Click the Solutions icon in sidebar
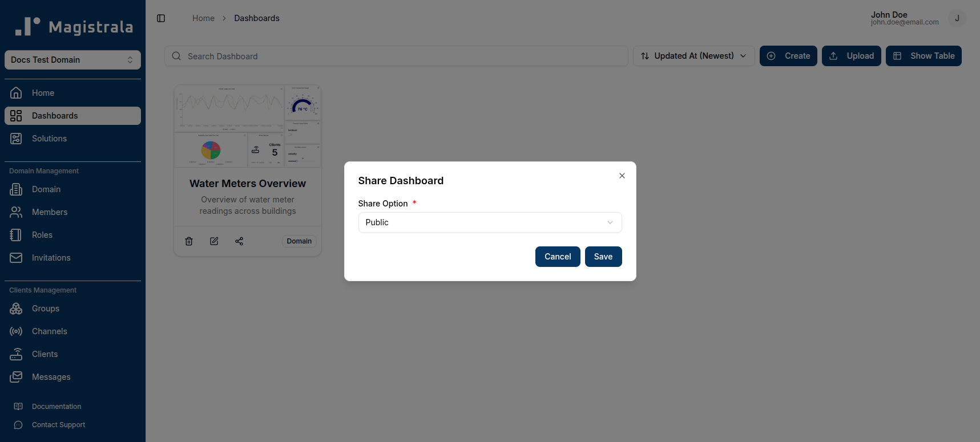The width and height of the screenshot is (980, 442). pyautogui.click(x=16, y=139)
